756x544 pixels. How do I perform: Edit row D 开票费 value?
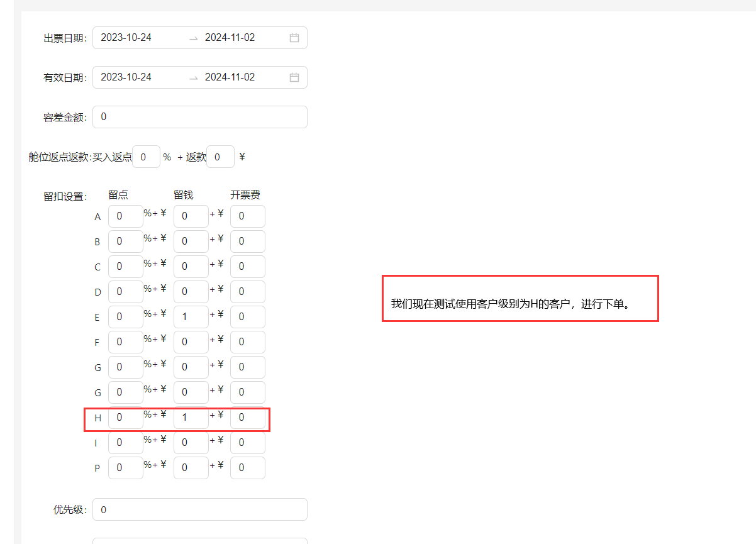pyautogui.click(x=248, y=292)
